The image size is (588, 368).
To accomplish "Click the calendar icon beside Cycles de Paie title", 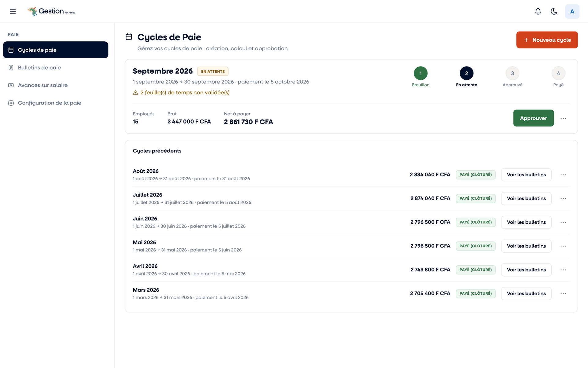I will tap(129, 37).
